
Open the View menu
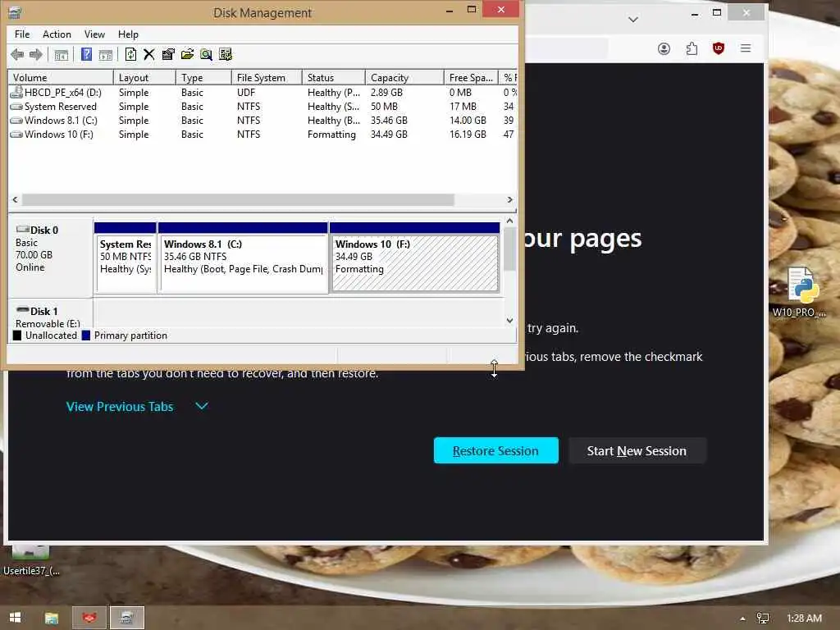click(x=94, y=34)
